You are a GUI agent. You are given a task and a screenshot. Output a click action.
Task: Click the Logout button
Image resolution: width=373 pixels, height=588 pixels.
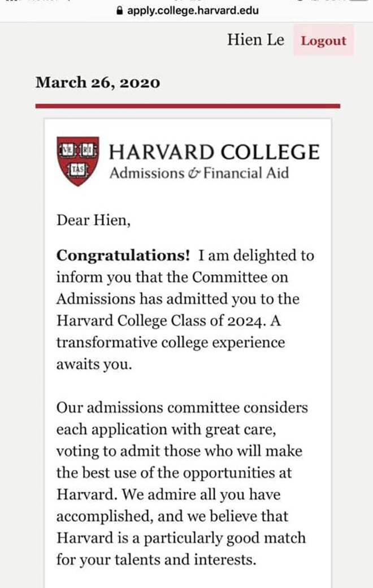[x=323, y=41]
